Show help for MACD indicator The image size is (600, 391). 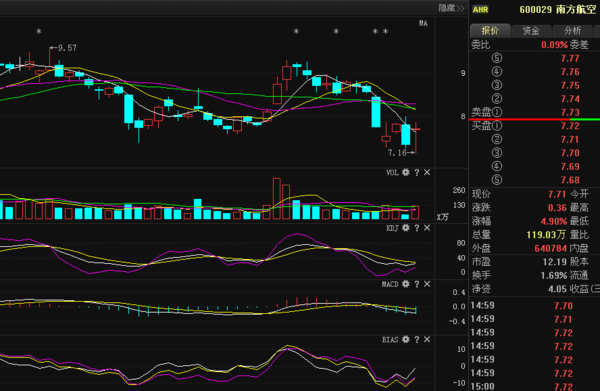pos(417,284)
